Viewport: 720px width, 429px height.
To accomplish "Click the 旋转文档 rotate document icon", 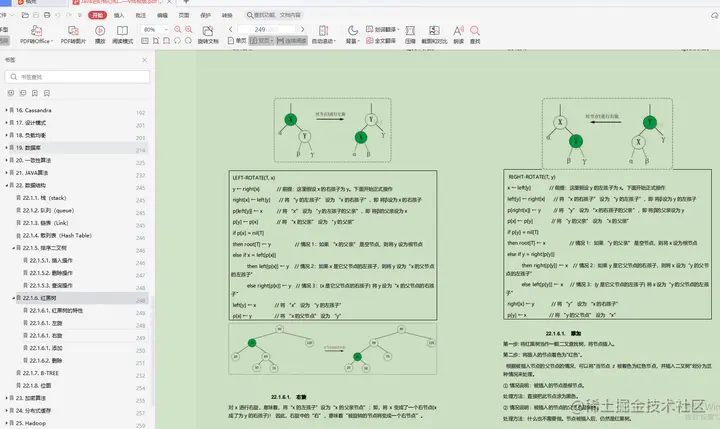I will click(x=208, y=31).
